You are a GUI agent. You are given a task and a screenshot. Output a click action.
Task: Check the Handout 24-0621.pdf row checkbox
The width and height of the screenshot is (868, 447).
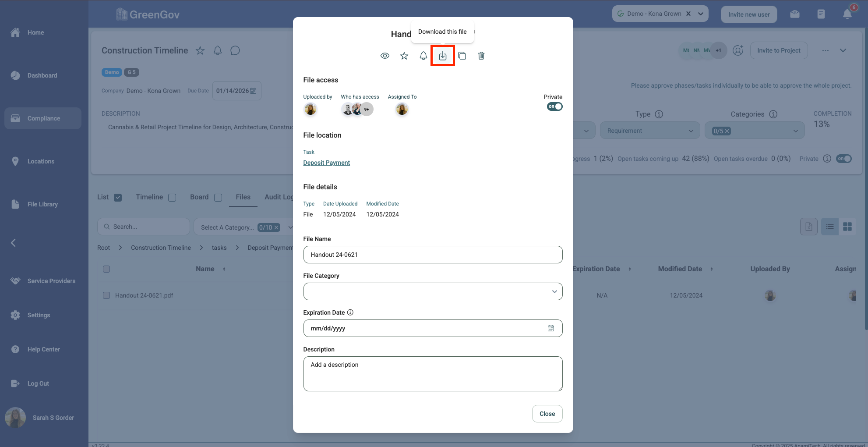tap(106, 295)
